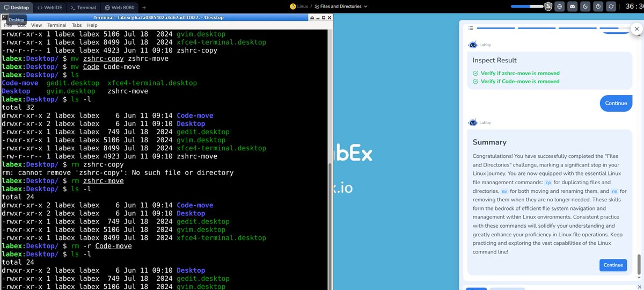Click the 'total 32' line in terminal

click(18, 107)
